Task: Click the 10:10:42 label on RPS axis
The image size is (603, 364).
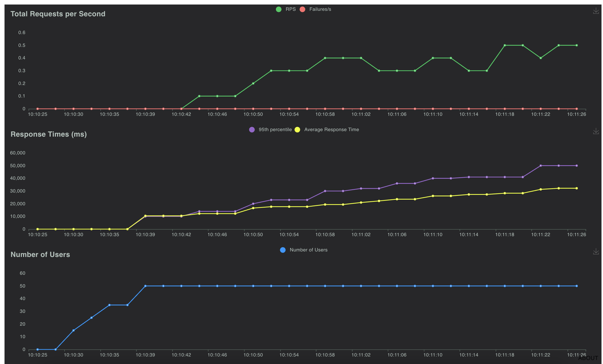Action: tap(181, 114)
